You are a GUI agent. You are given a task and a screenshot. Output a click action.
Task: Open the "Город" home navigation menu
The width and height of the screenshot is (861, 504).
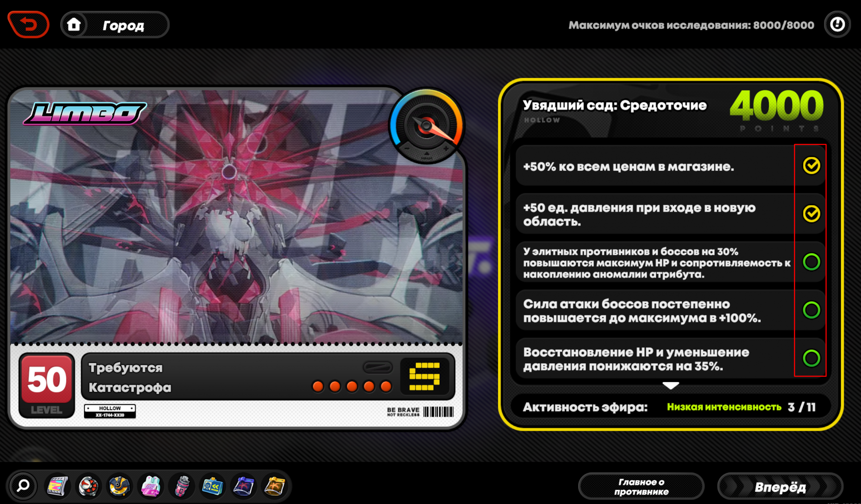point(114,25)
